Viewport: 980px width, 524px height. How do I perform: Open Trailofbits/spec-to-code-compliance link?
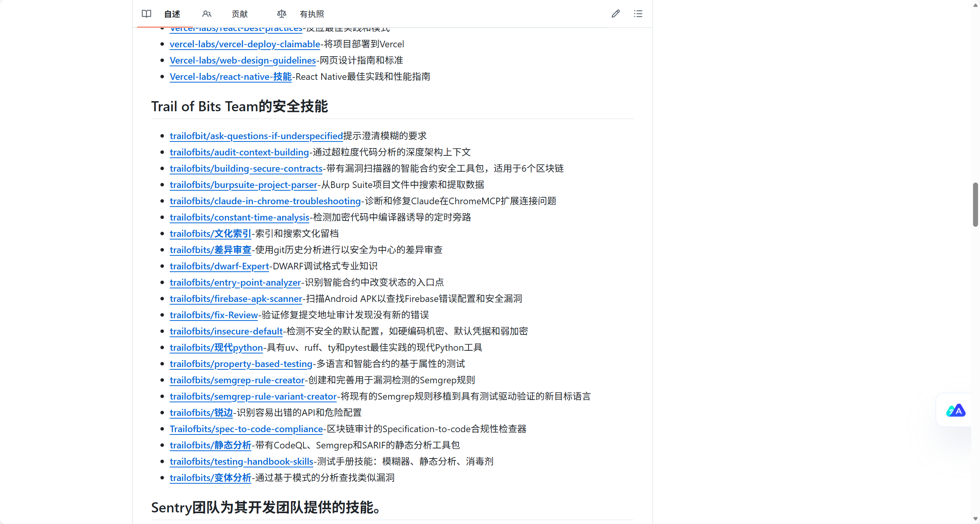pos(246,429)
